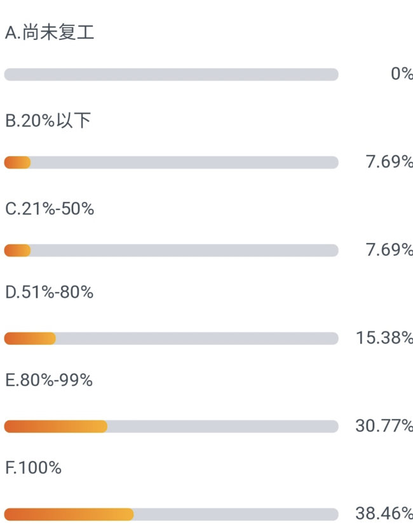The image size is (413, 532).
Task: Select option C.21%-50% label
Action: (x=50, y=208)
